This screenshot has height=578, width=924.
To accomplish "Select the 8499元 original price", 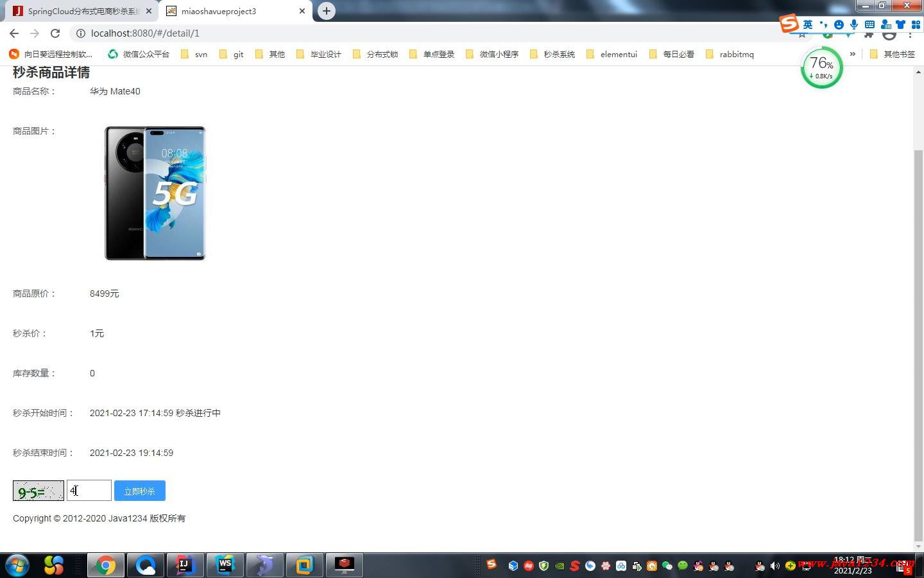I will (x=105, y=293).
